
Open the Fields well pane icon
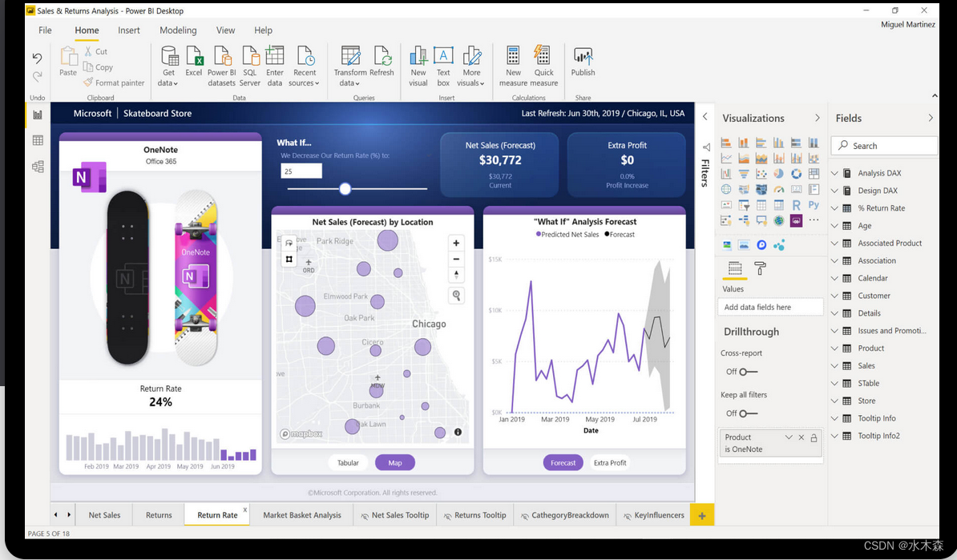pos(735,268)
